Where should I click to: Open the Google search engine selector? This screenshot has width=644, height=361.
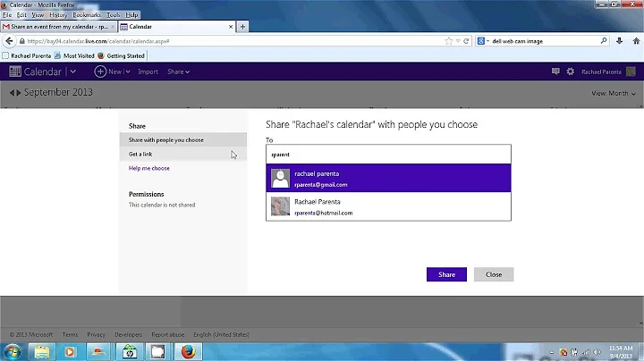(x=483, y=41)
